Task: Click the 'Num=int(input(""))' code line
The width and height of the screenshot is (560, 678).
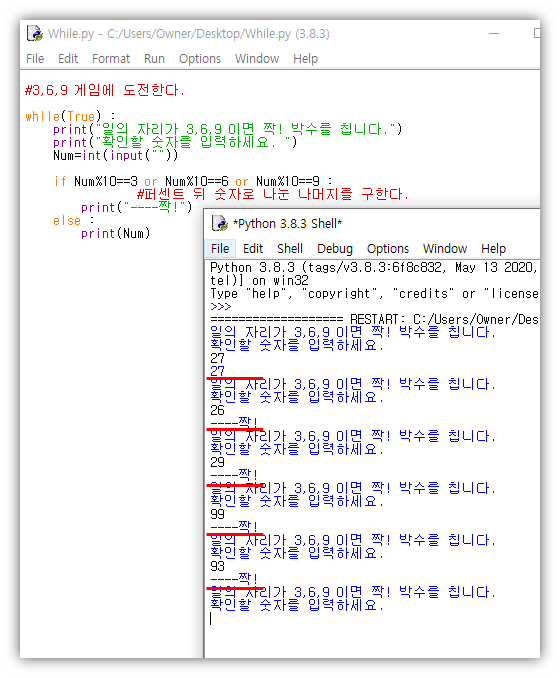Action: [x=115, y=155]
